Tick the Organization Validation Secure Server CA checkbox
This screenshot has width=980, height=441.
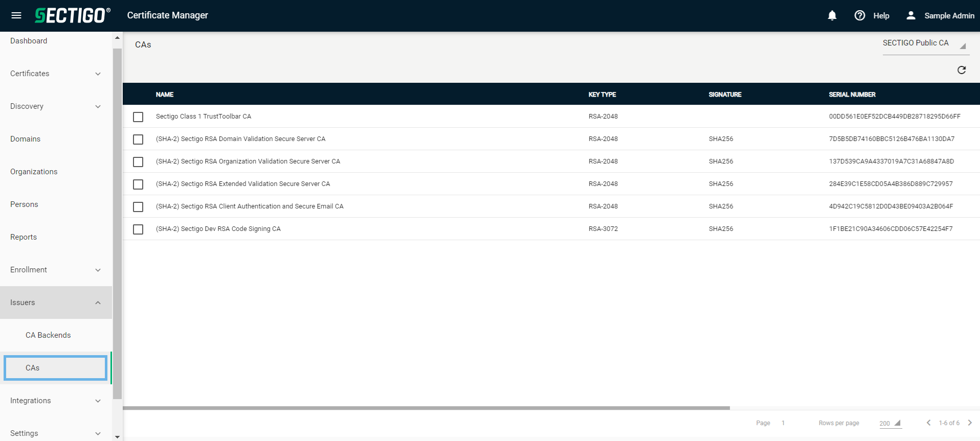point(138,162)
